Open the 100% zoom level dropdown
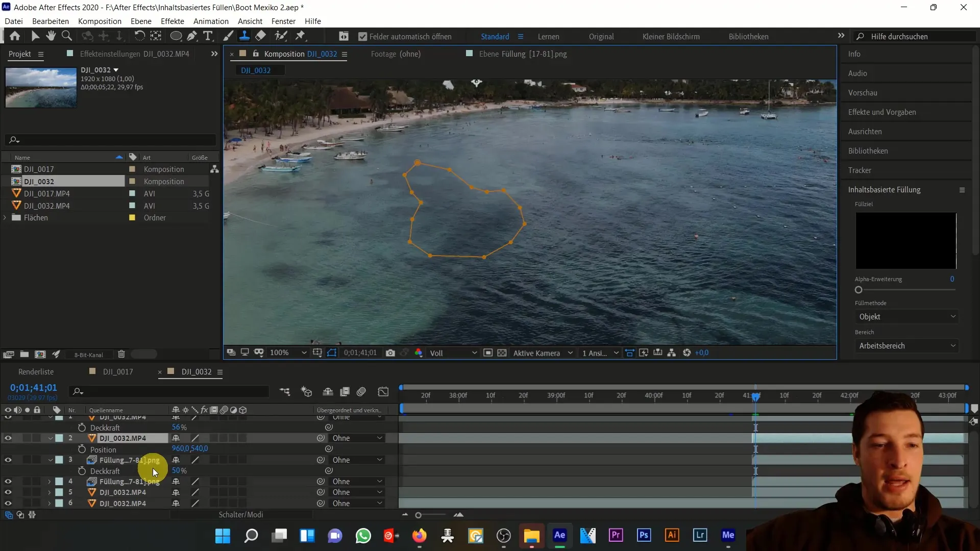Viewport: 980px width, 551px height. tap(288, 353)
